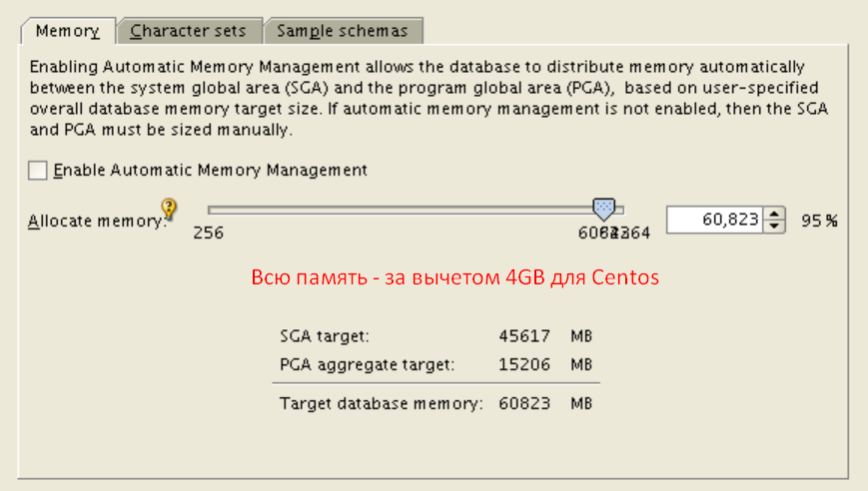The width and height of the screenshot is (868, 491).
Task: Switch to the Character sets tab
Action: (x=189, y=31)
